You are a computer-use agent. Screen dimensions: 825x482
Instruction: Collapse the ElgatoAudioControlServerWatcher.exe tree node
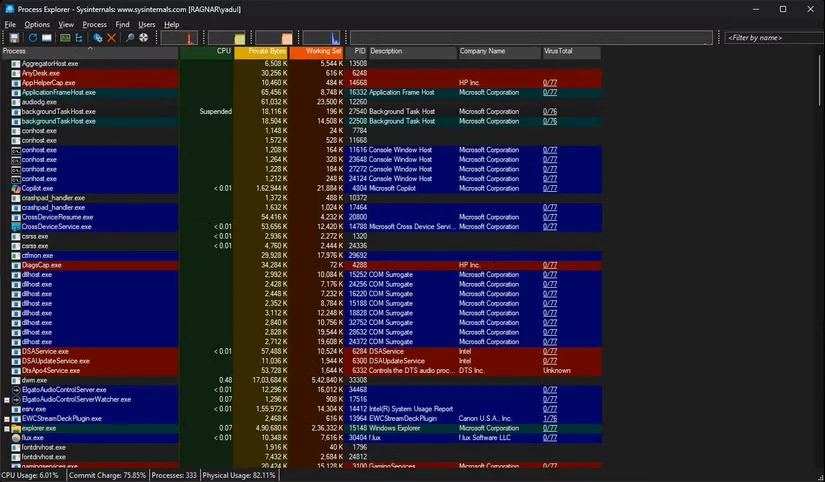point(6,399)
